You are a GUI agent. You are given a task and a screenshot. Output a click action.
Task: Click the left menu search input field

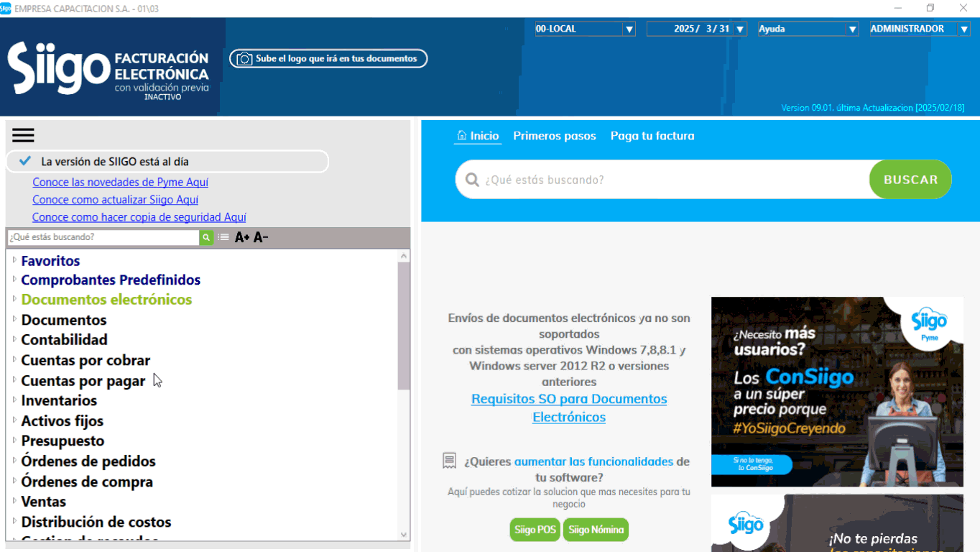(x=103, y=237)
